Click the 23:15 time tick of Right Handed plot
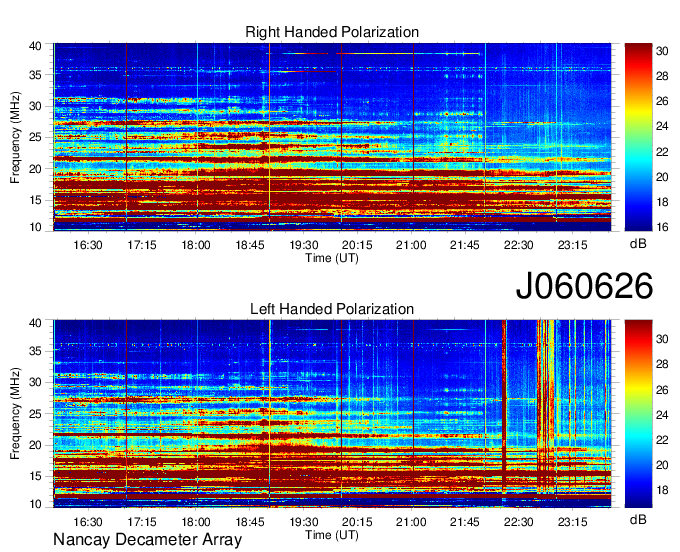 (572, 245)
